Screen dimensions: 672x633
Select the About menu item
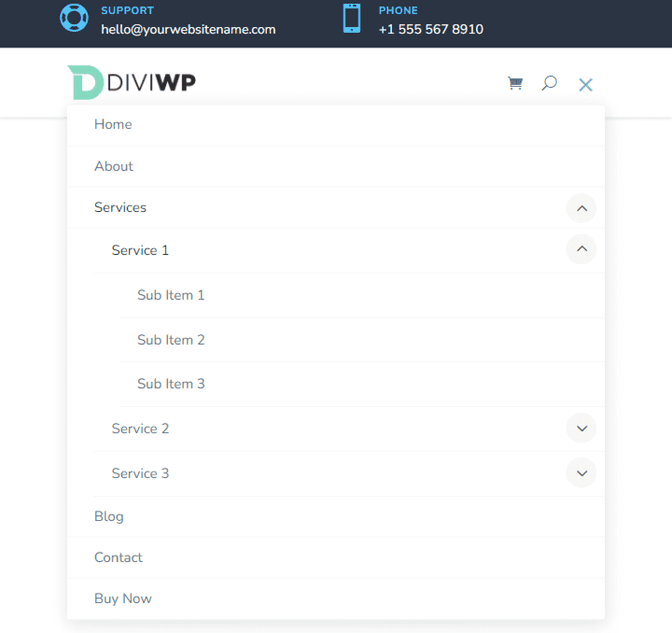(x=113, y=167)
